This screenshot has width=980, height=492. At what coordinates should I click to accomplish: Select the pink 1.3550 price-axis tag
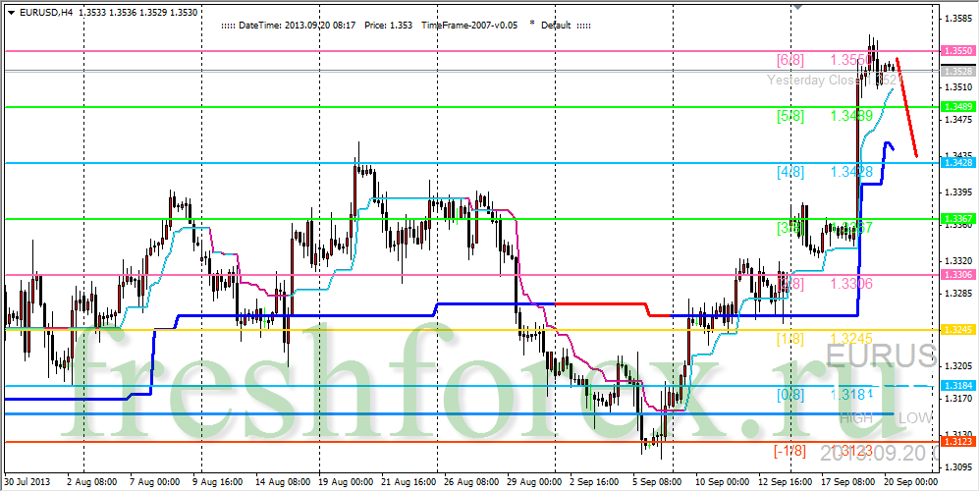pos(957,51)
